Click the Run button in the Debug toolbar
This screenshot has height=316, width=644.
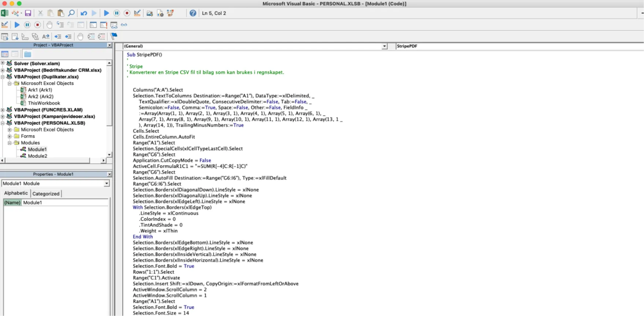[x=17, y=25]
